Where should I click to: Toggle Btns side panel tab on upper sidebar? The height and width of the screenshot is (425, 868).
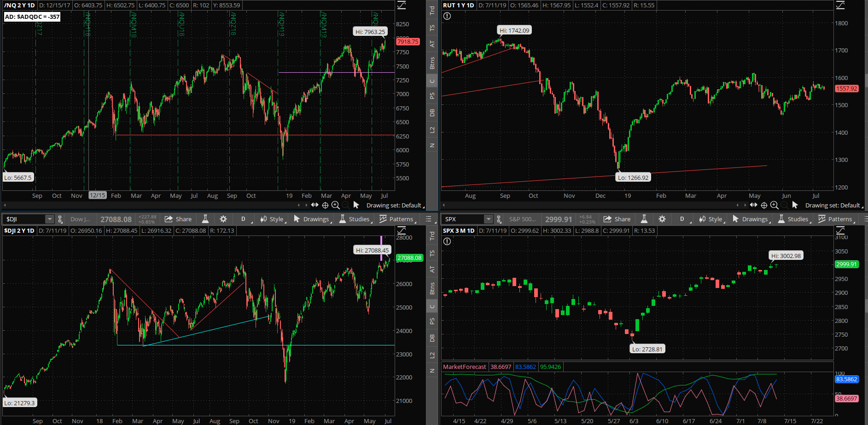pyautogui.click(x=432, y=63)
